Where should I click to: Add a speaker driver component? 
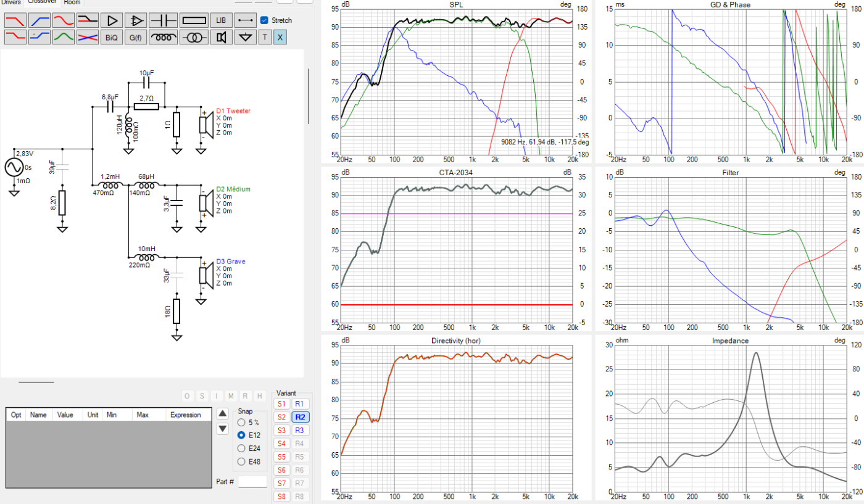[x=222, y=38]
